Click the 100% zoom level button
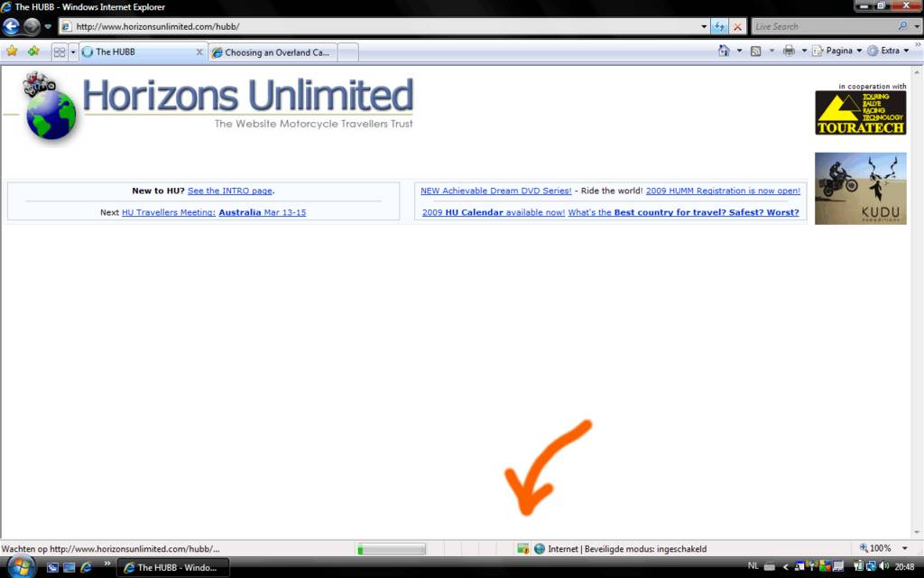The image size is (924, 578). (x=875, y=548)
